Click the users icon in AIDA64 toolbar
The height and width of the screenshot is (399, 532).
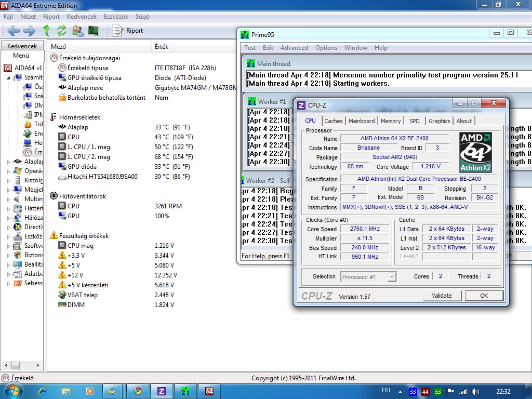77,31
